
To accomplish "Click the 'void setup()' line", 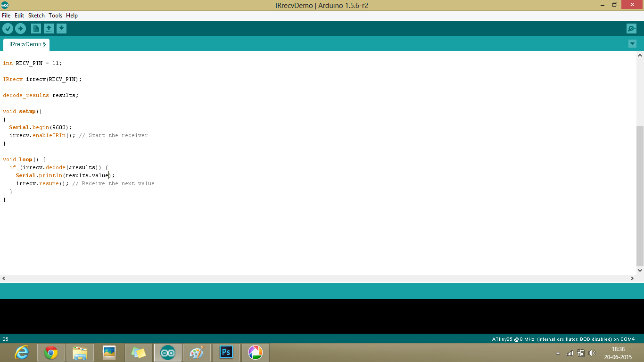I will (23, 111).
